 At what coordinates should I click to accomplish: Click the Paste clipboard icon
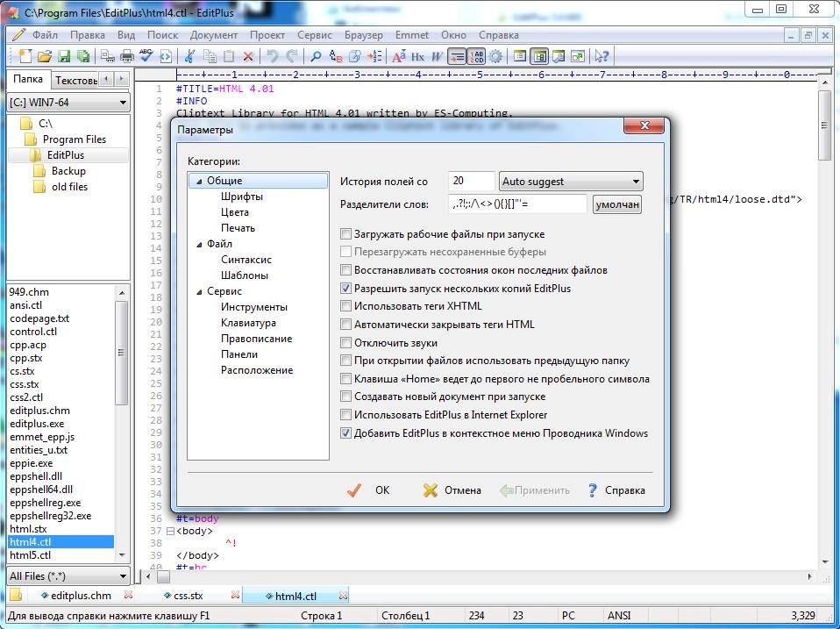pos(229,56)
